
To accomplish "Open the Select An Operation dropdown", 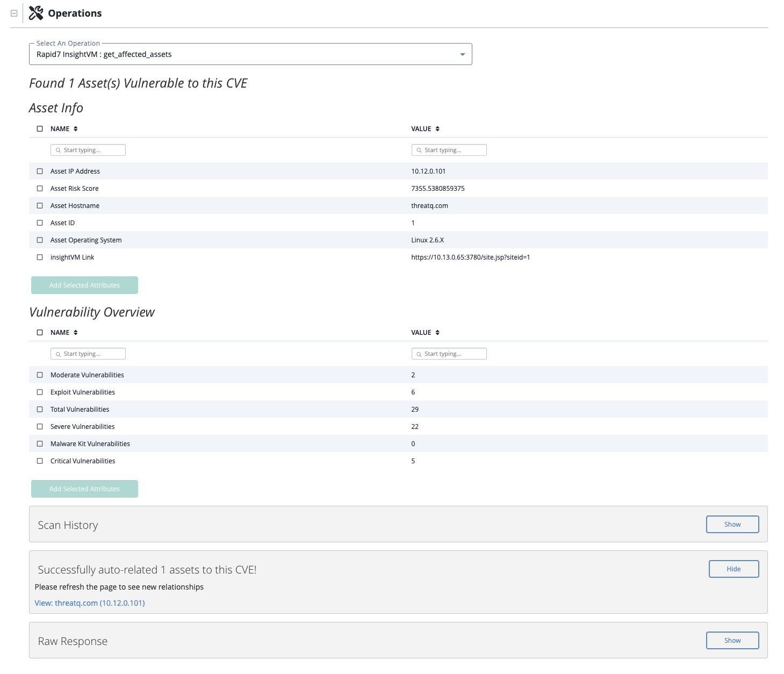I will 250,54.
